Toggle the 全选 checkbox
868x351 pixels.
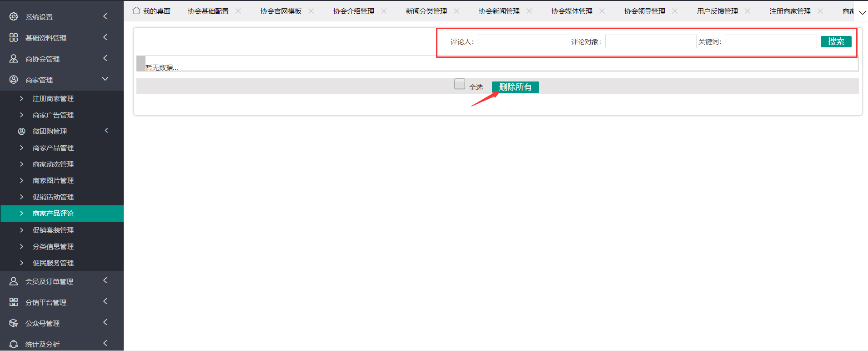(x=459, y=84)
